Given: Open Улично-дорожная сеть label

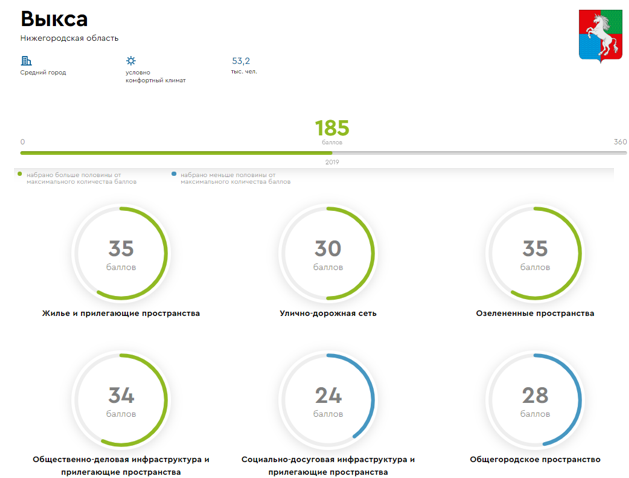Looking at the screenshot, I should coord(328,313).
